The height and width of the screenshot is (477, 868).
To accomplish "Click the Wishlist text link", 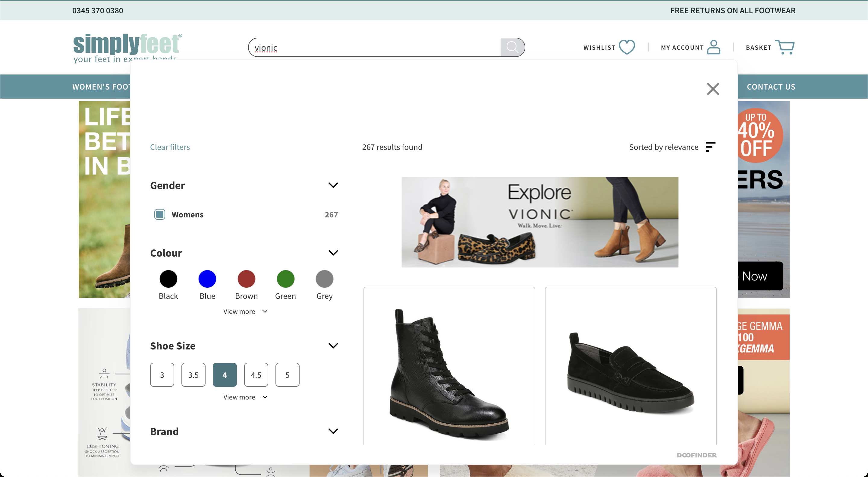I will (x=599, y=48).
